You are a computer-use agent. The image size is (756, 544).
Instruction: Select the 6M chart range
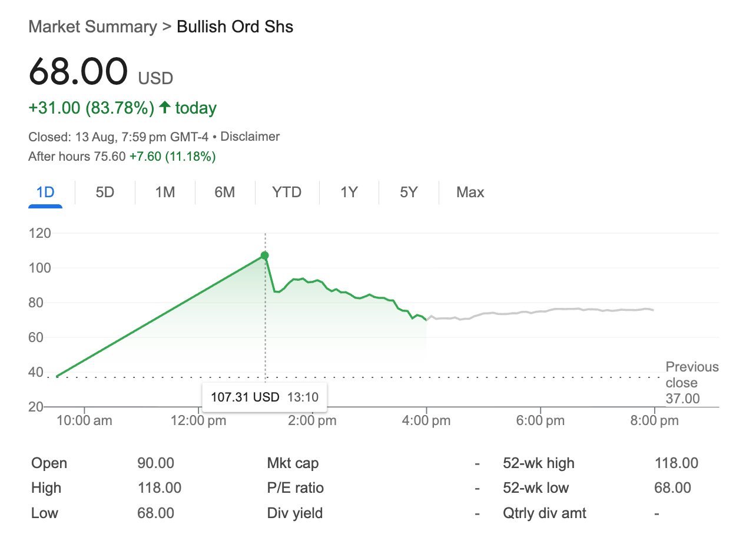tap(224, 193)
